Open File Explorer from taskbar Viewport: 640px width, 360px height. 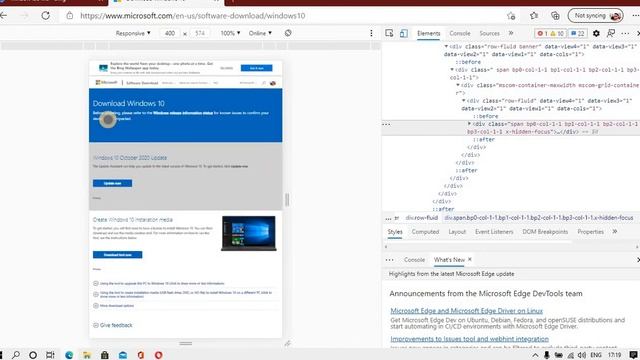tap(87, 355)
